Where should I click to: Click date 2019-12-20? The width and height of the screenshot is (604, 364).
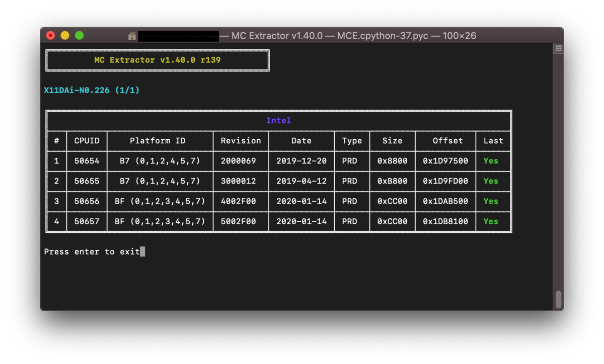(301, 161)
